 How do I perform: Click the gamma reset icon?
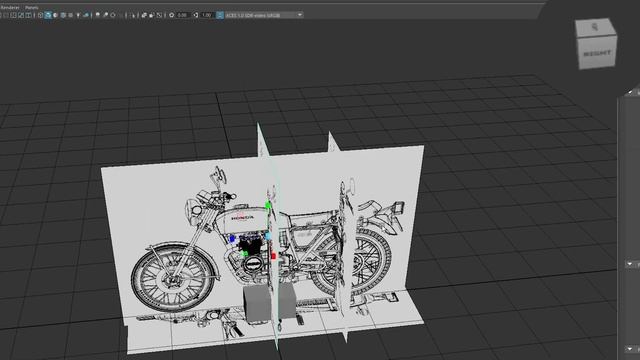click(196, 15)
